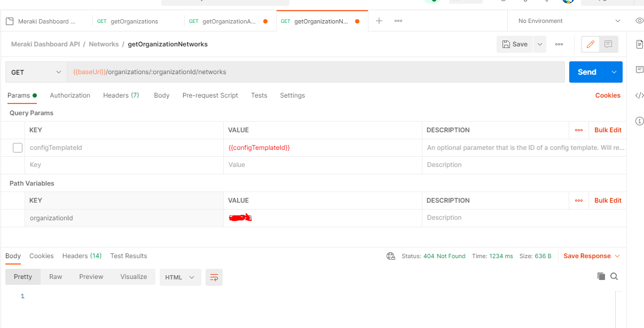Screen dimensions: 644x328
Task: Click the wrap lines icon in response toolbar
Action: coord(214,277)
